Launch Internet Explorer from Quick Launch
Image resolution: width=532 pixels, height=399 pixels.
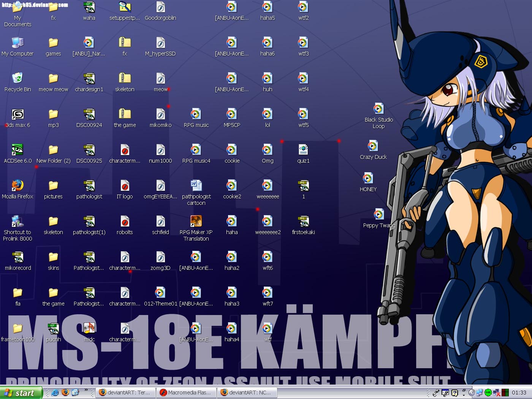pyautogui.click(x=55, y=393)
